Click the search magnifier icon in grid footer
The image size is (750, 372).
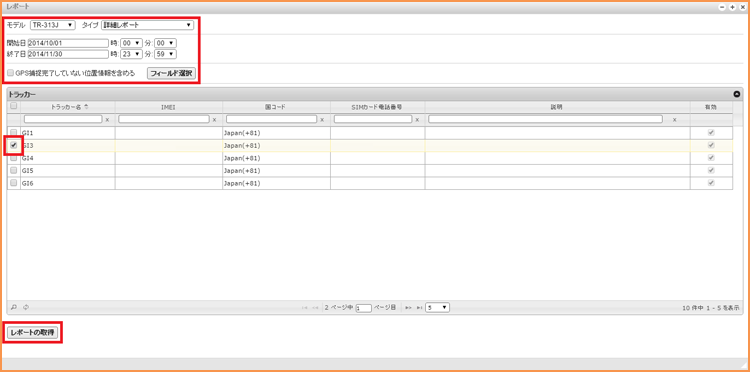14,307
